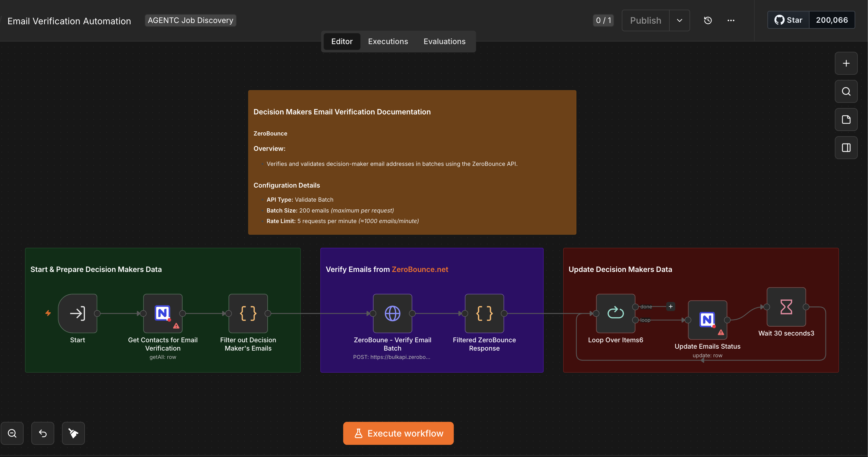This screenshot has height=457, width=868.
Task: Click the Publish button
Action: pyautogui.click(x=646, y=20)
